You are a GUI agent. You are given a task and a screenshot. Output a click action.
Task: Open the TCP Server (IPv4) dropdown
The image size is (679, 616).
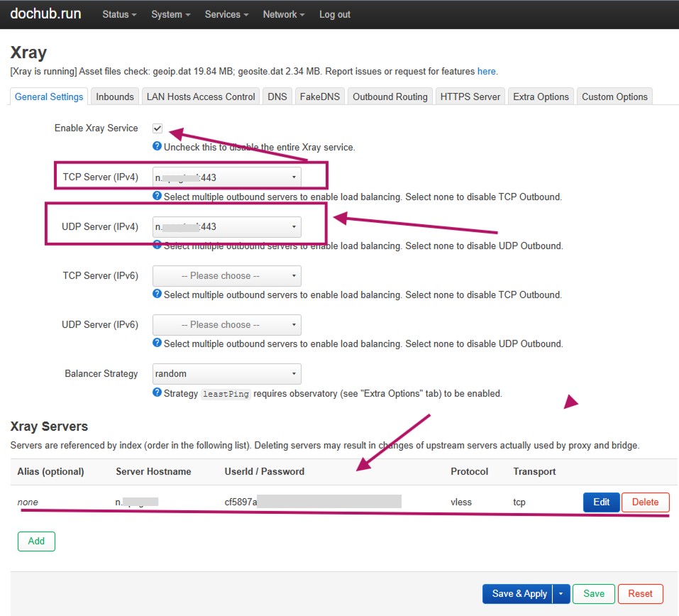pos(227,177)
